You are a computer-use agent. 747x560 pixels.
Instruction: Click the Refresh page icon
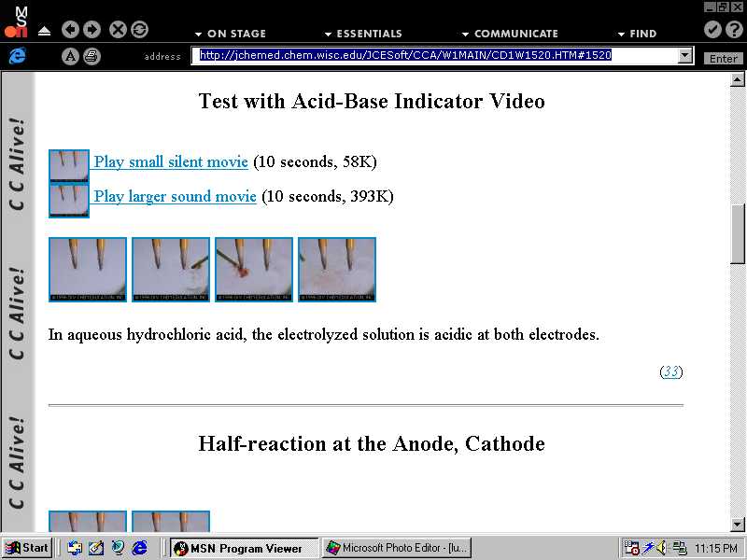[139, 30]
